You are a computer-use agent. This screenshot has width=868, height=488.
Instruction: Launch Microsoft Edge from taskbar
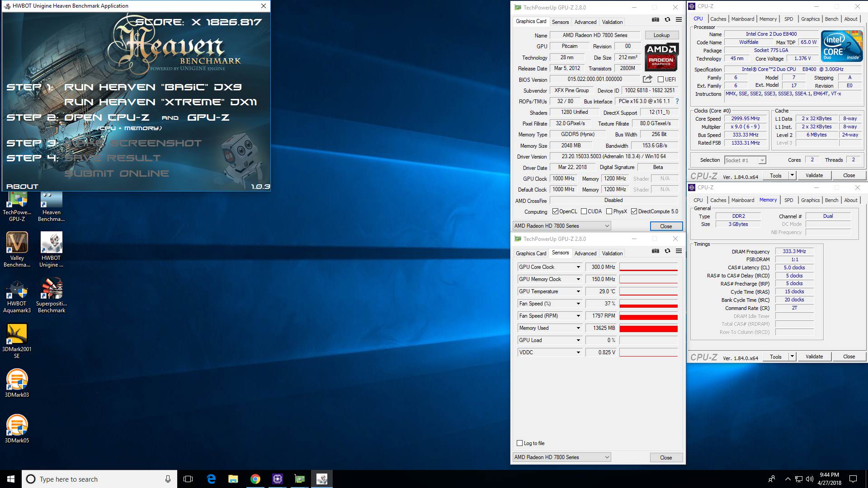tap(211, 479)
